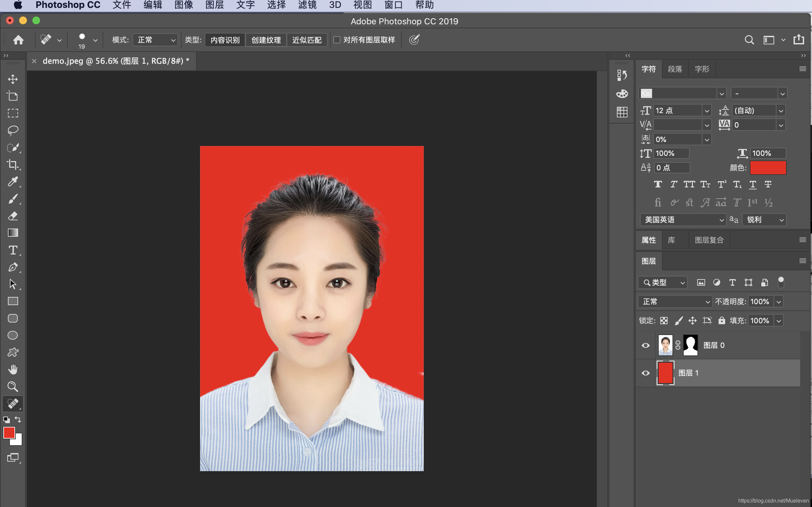Open the 模式 dropdown in the options bar
This screenshot has width=812, height=507.
point(155,39)
